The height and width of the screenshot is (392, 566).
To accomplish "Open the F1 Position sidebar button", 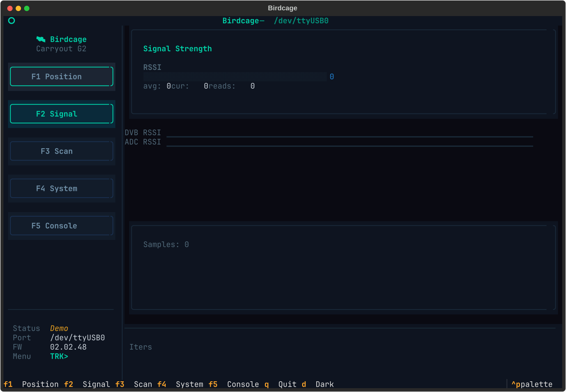I will tap(61, 77).
